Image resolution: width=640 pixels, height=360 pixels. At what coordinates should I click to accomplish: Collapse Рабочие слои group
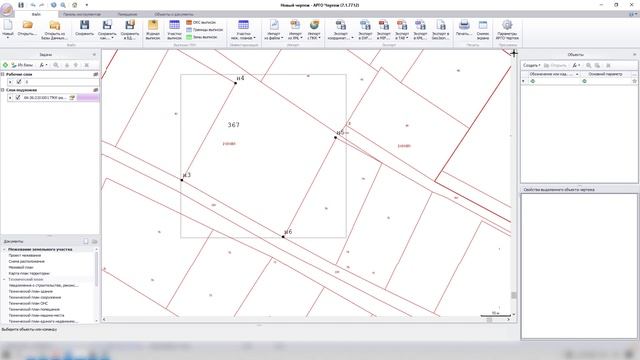click(x=3, y=74)
